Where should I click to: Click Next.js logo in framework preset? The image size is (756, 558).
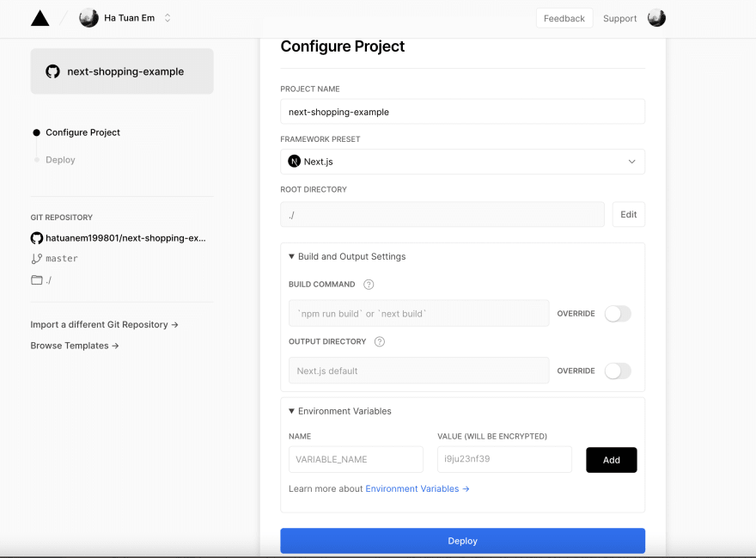pyautogui.click(x=294, y=162)
